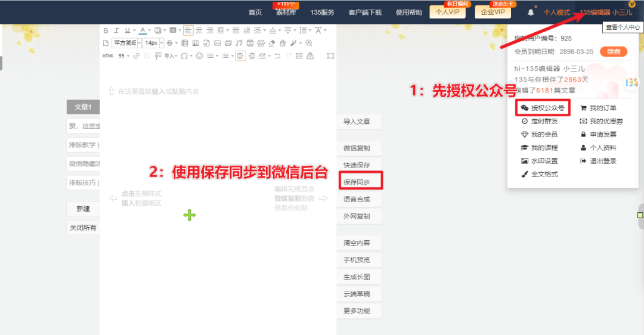Image resolution: width=644 pixels, height=335 pixels.
Task: Click 微信复制 button
Action: 359,148
